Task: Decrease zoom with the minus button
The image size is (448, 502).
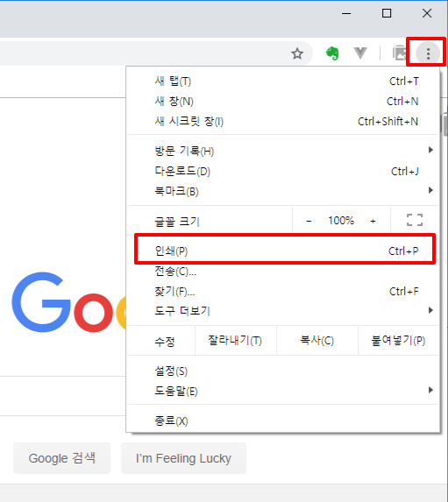Action: (309, 221)
